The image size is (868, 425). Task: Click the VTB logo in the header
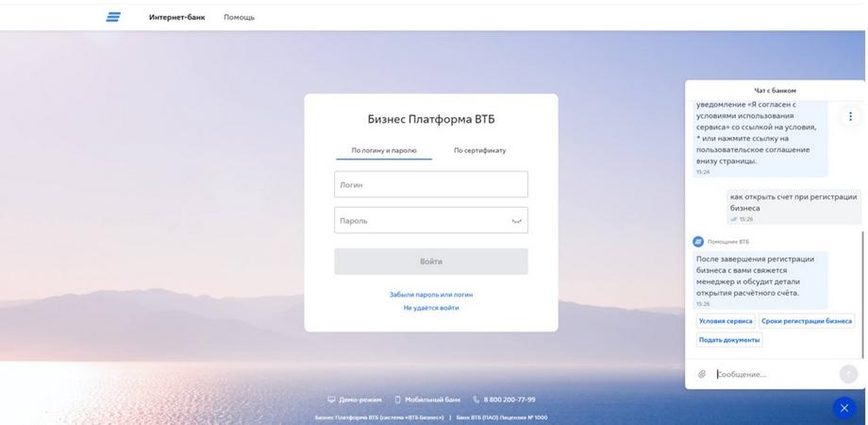pos(113,17)
